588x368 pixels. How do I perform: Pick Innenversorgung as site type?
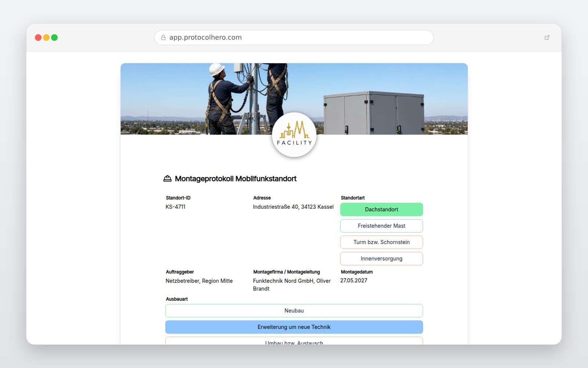[x=381, y=259]
